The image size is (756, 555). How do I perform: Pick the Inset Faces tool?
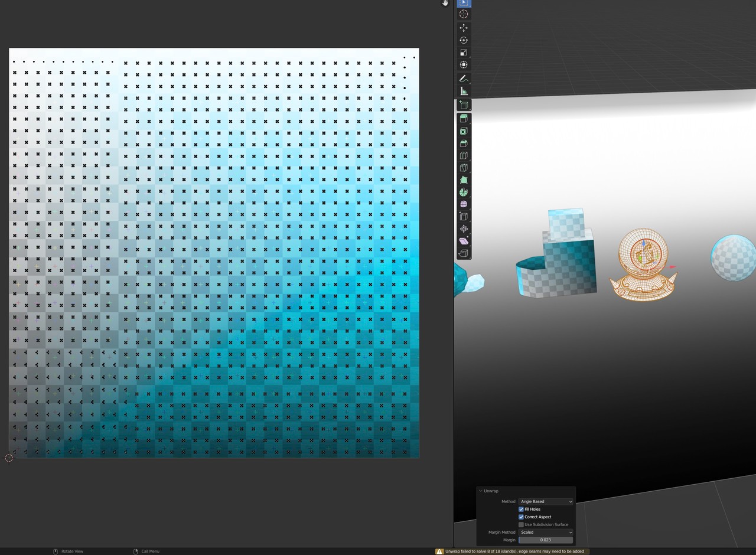(x=464, y=131)
